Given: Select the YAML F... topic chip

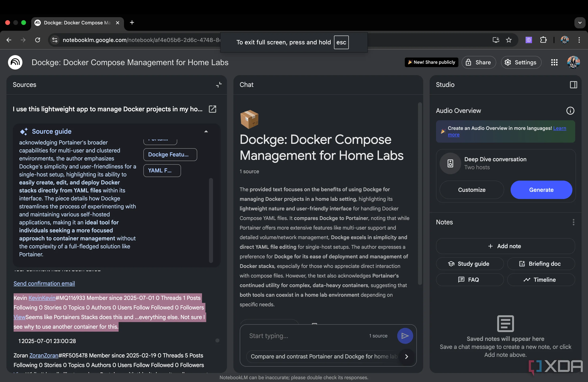Looking at the screenshot, I should (162, 170).
